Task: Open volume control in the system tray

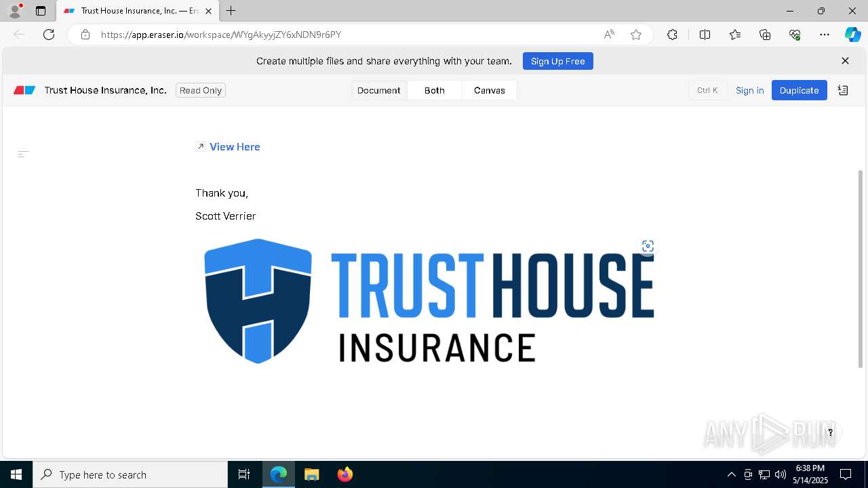Action: 781,474
